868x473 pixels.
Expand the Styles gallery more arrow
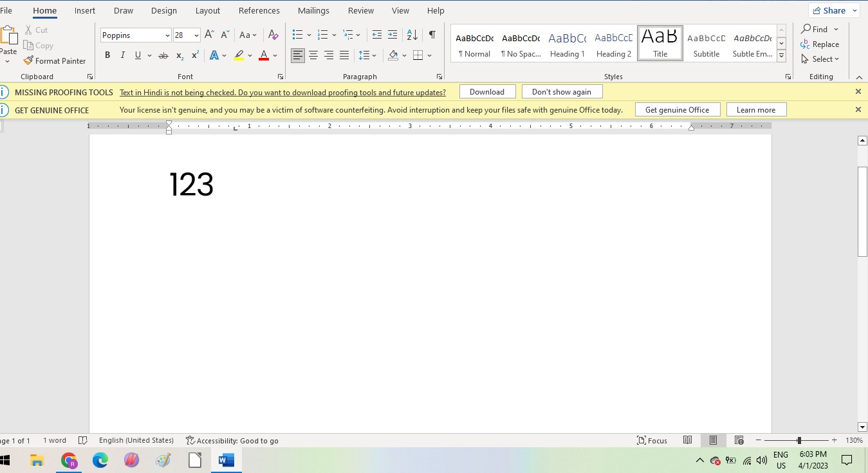(781, 57)
